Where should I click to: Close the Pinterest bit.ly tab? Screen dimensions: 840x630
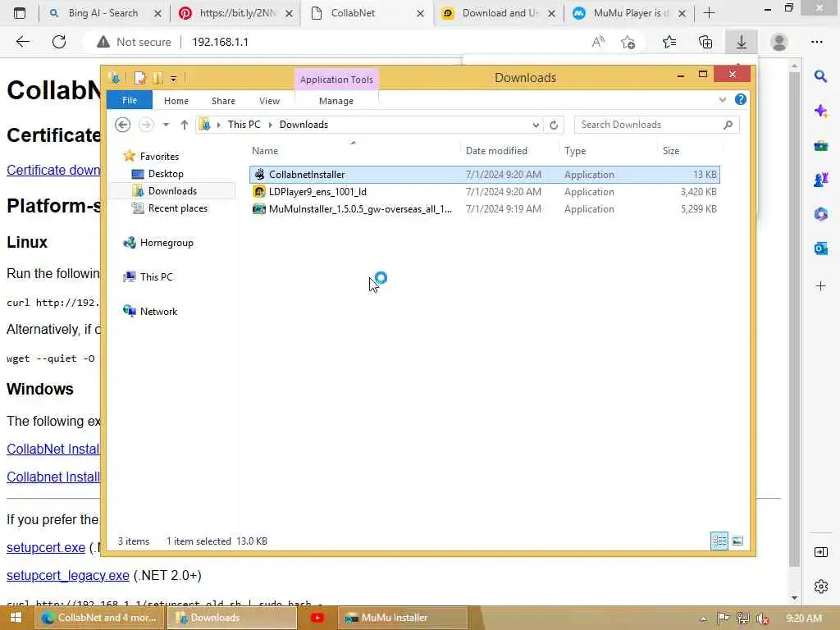click(289, 13)
